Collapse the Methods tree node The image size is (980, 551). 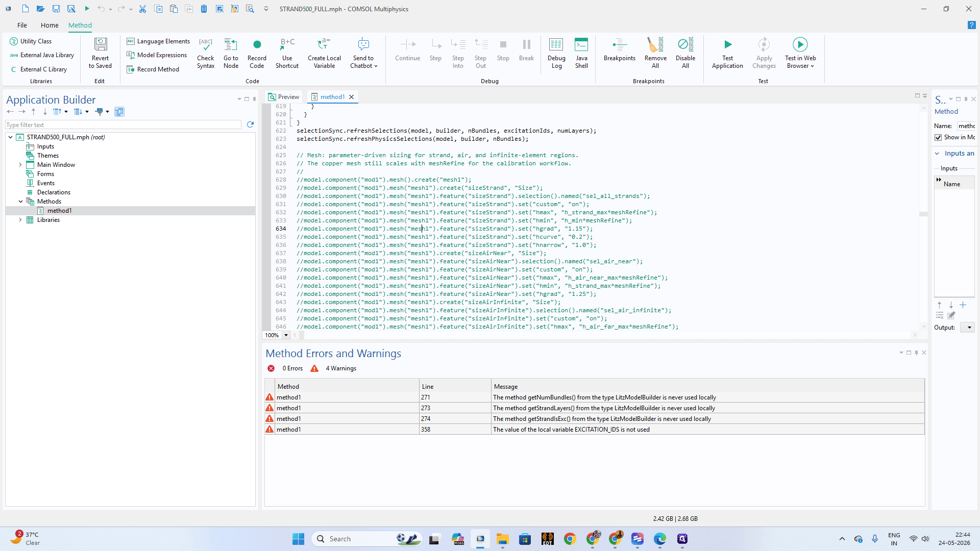pos(20,202)
